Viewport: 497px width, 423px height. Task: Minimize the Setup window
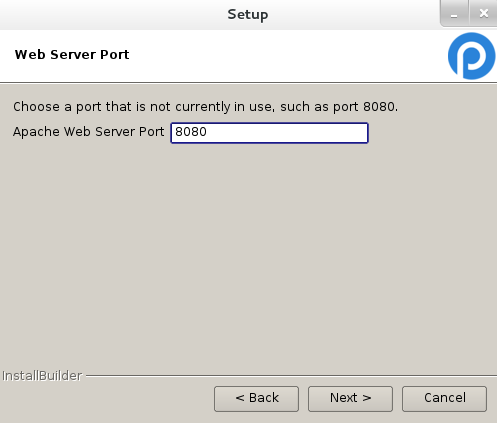[x=454, y=14]
